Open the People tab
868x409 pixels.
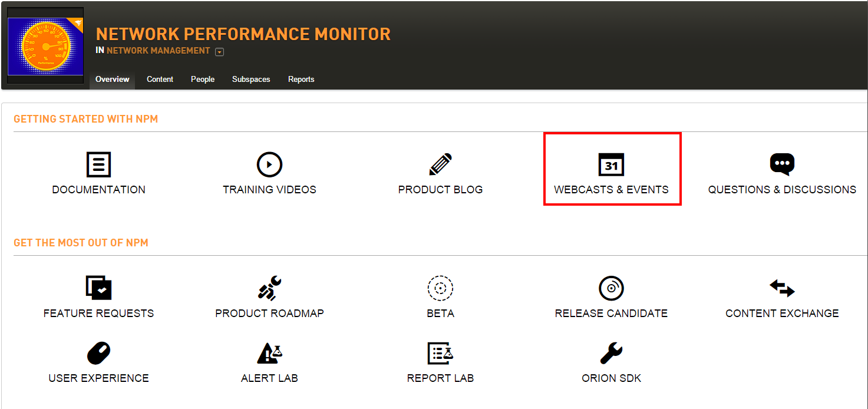pos(203,79)
